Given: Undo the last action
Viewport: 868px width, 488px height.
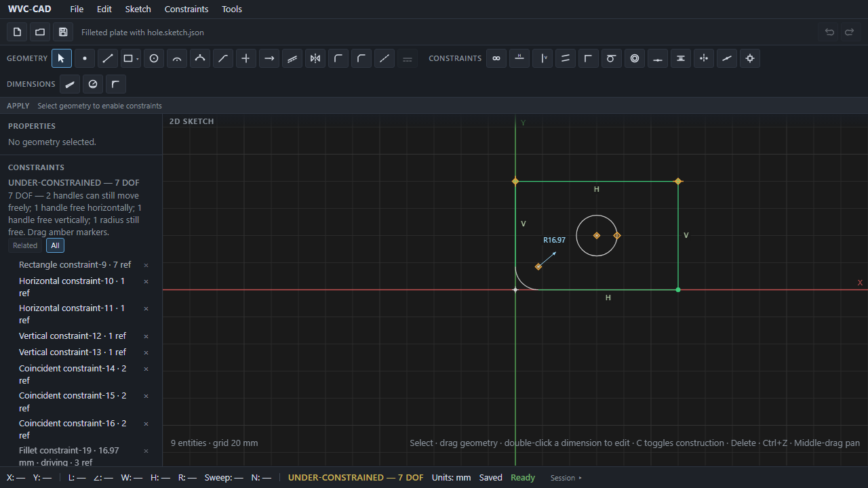Looking at the screenshot, I should tap(829, 32).
